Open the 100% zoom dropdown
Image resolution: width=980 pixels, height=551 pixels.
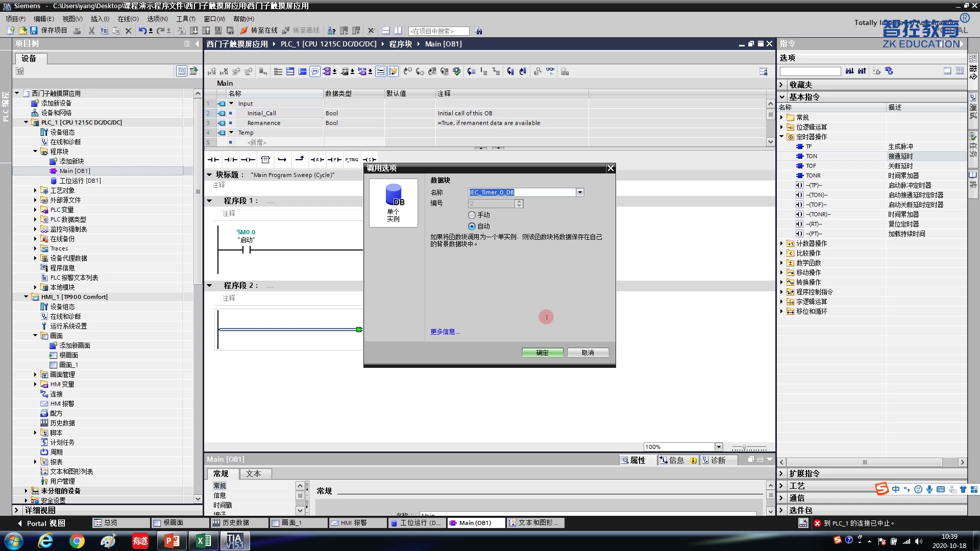[x=719, y=447]
